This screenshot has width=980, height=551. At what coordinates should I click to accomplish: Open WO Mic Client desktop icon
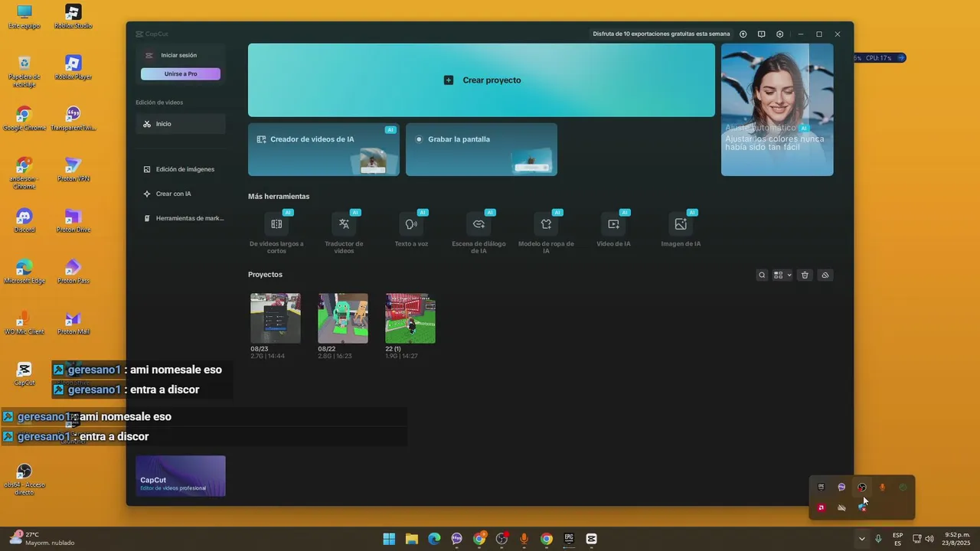click(x=24, y=323)
